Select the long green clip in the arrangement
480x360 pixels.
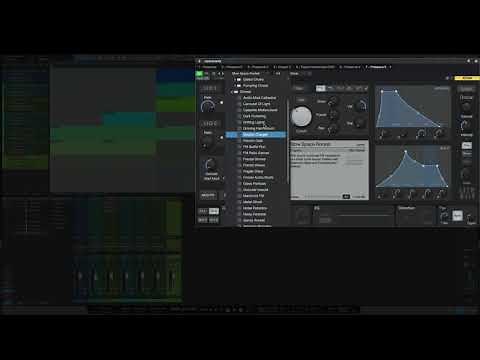point(123,134)
